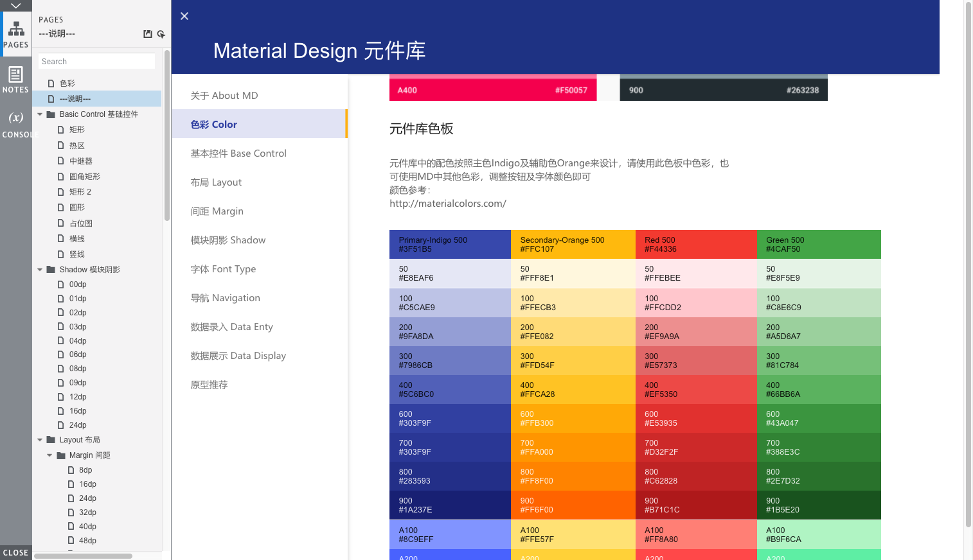Viewport: 973px width, 560px height.
Task: Open the 06dp shadow page
Action: tap(78, 354)
